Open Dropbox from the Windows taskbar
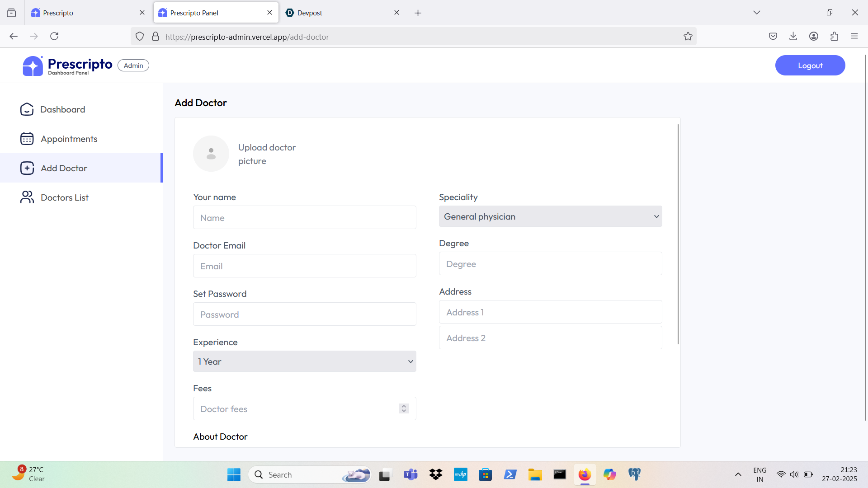This screenshot has width=868, height=488. (436, 474)
